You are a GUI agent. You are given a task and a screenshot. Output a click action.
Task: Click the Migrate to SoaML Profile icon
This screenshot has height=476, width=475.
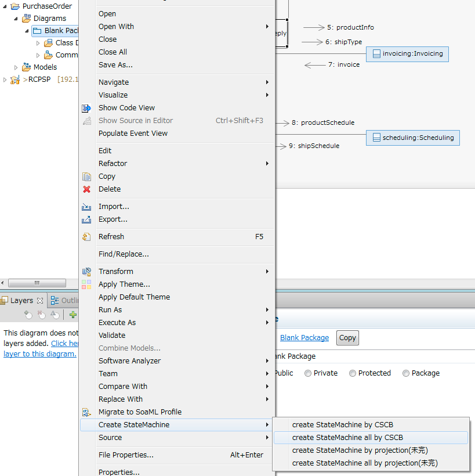coord(87,412)
